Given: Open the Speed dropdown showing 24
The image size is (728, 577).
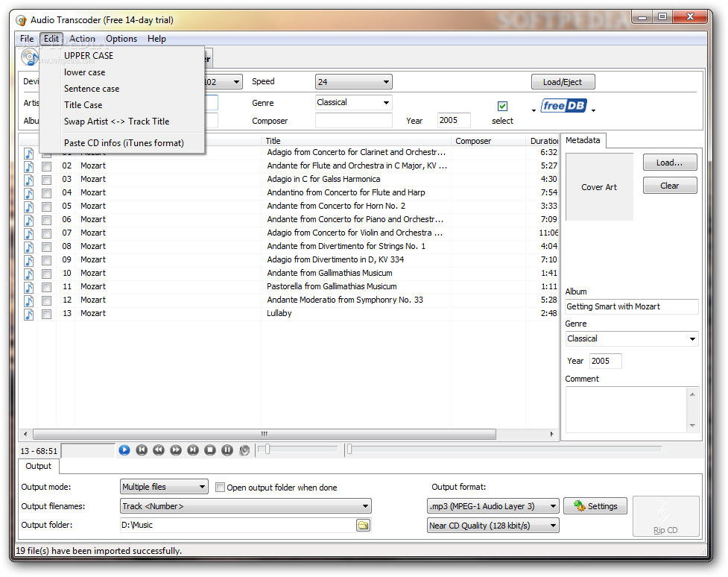Looking at the screenshot, I should (x=354, y=82).
